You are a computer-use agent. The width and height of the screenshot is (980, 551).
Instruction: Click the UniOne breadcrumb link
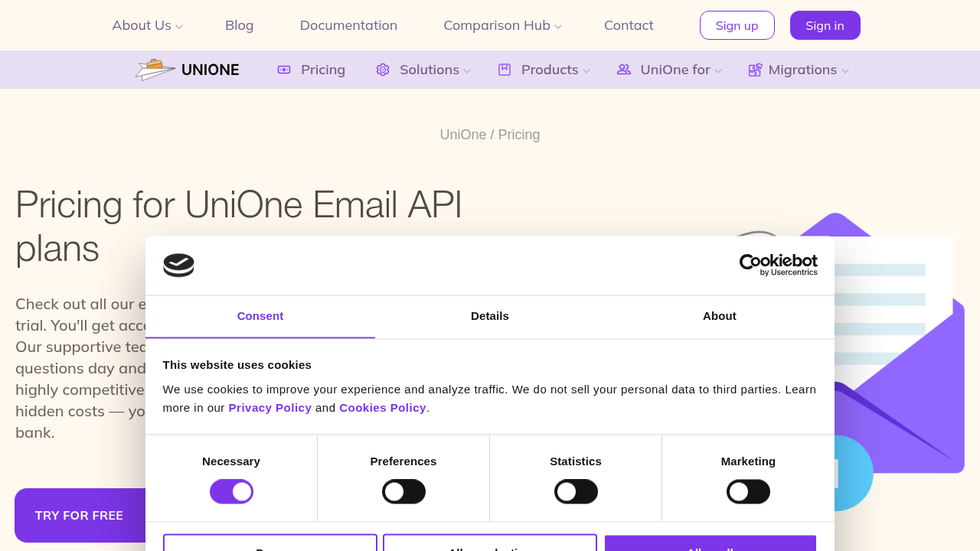coord(462,135)
